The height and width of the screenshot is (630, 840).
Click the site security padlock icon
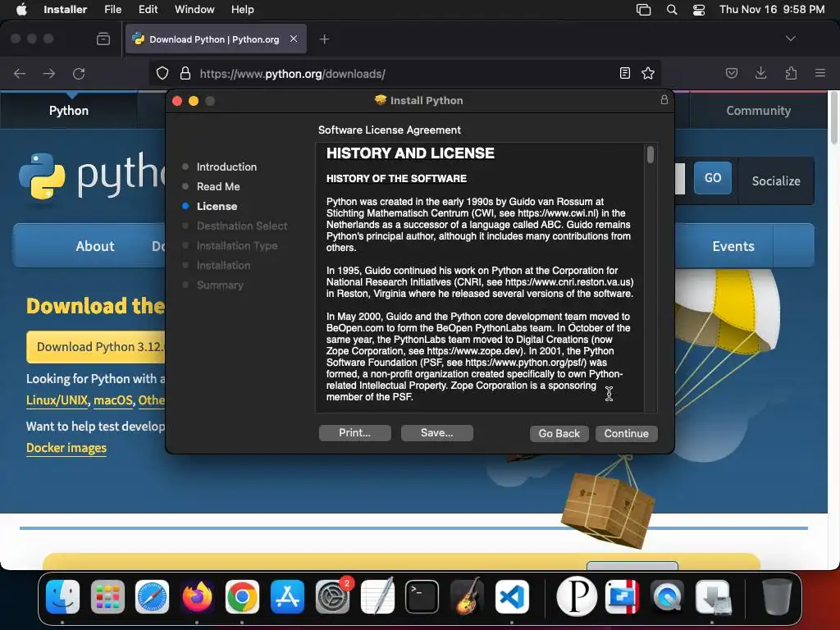tap(185, 73)
